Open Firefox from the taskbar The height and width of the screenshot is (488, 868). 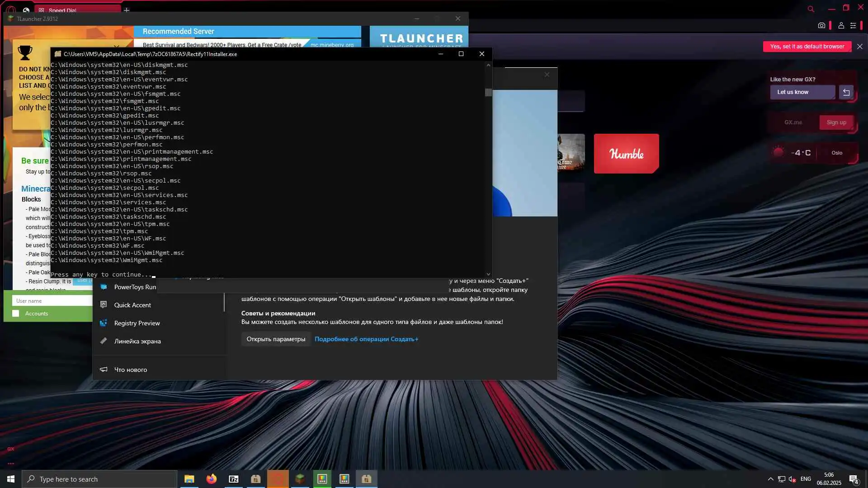pyautogui.click(x=211, y=479)
